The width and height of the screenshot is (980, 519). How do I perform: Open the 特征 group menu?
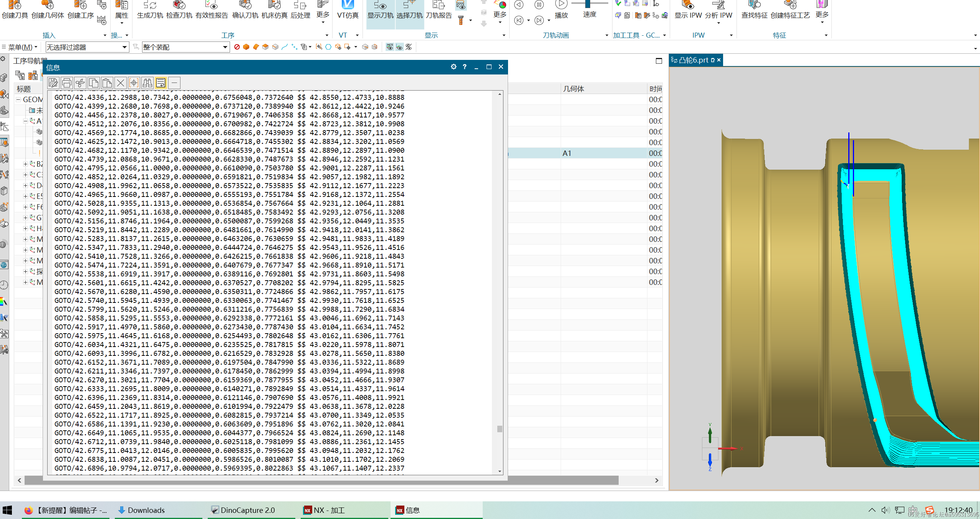[826, 35]
